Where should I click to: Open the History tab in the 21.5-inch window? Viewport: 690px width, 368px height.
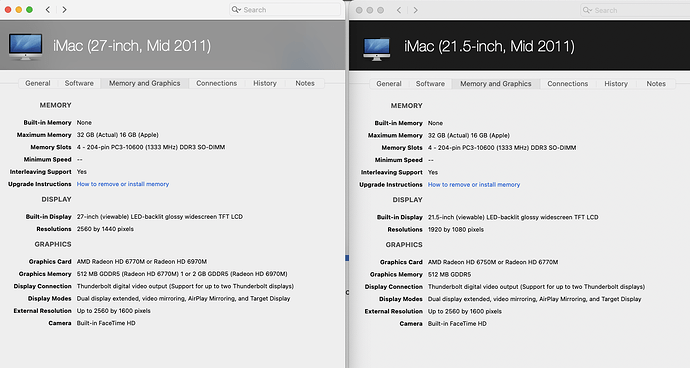(x=616, y=84)
